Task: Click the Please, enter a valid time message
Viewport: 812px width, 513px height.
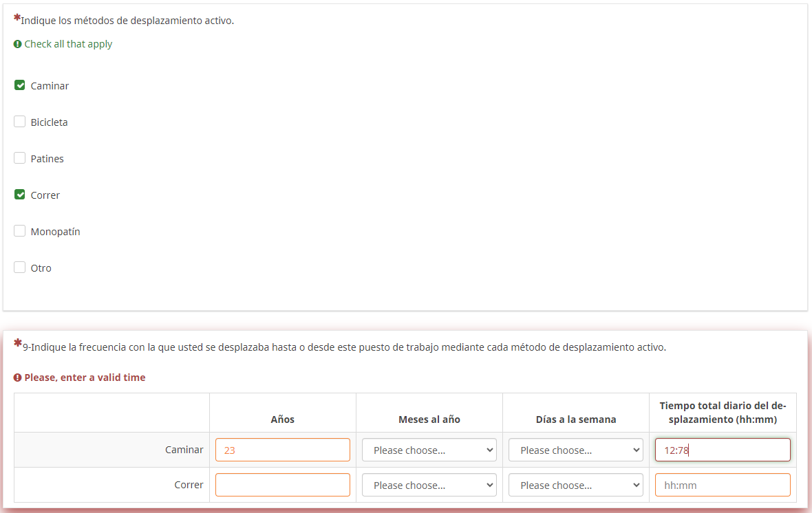Action: [x=85, y=378]
